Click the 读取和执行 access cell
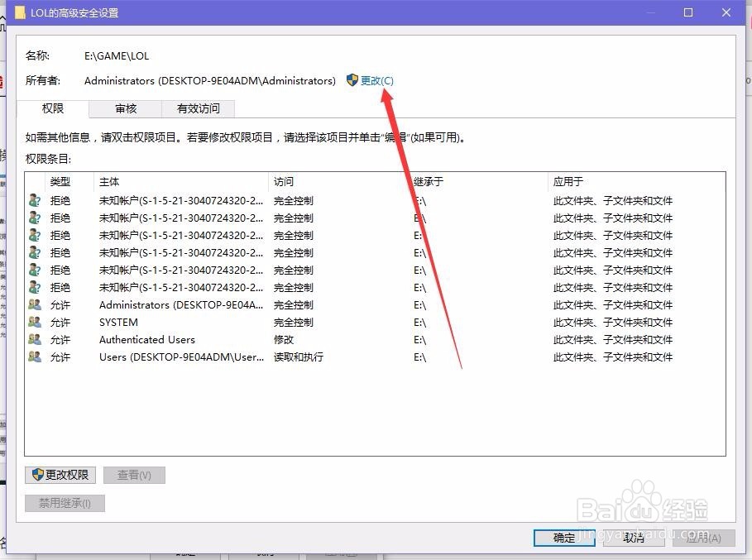The height and width of the screenshot is (560, 752). 299,357
